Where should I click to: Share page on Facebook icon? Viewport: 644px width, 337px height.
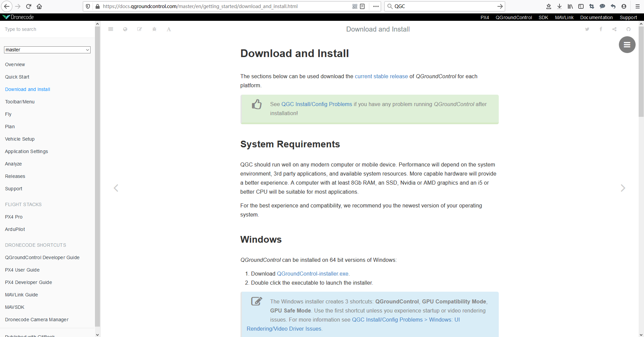[x=601, y=29]
